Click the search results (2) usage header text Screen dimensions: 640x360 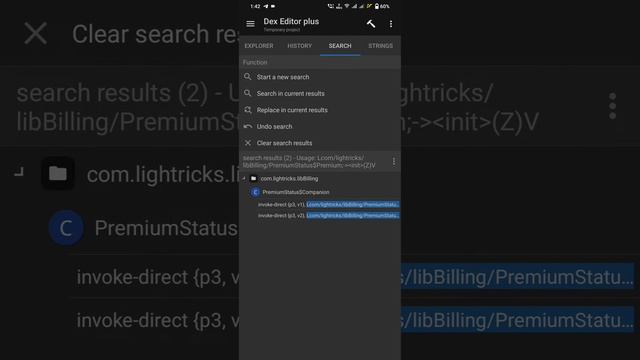[309, 162]
